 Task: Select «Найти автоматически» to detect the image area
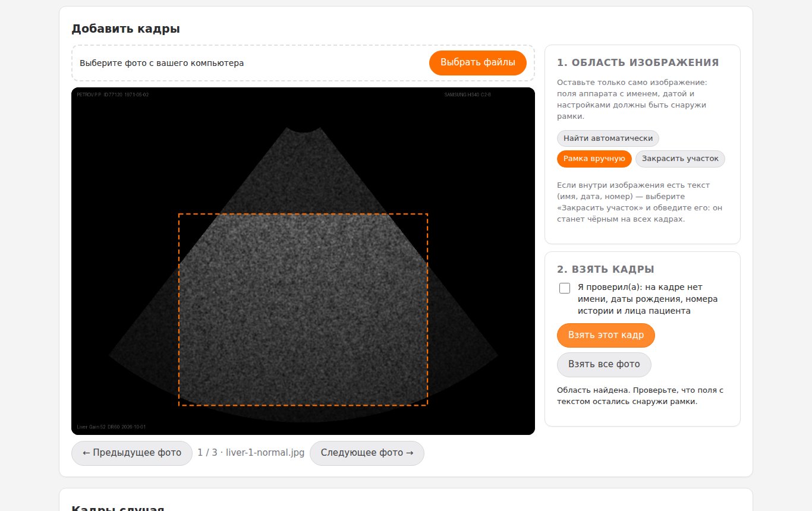[x=608, y=138]
